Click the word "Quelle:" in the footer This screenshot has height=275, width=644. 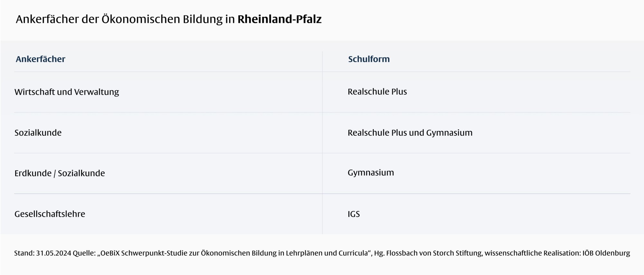point(84,253)
